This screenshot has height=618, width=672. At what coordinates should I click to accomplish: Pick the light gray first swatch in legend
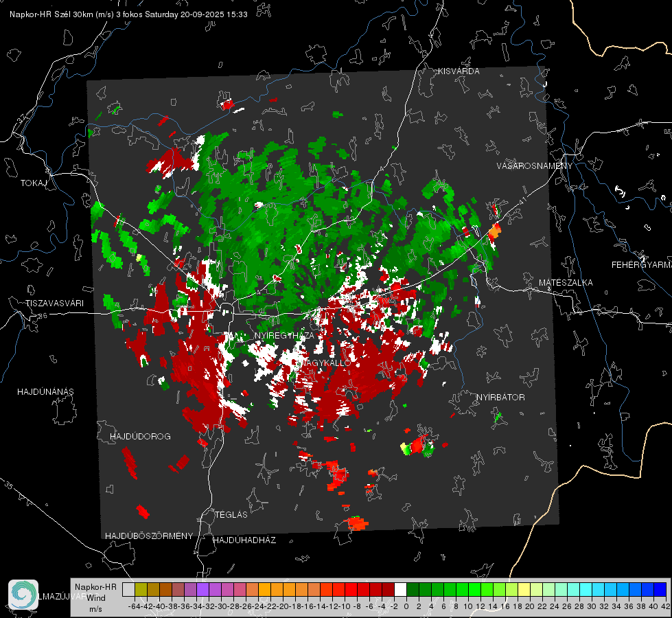click(x=128, y=590)
